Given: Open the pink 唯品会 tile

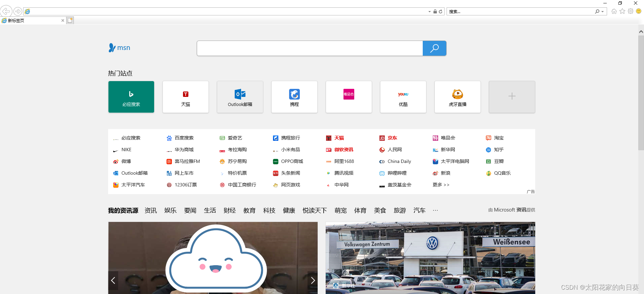Looking at the screenshot, I should 349,97.
